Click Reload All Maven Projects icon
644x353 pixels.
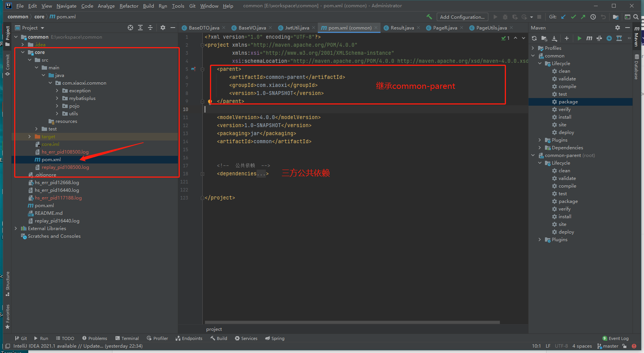point(534,38)
